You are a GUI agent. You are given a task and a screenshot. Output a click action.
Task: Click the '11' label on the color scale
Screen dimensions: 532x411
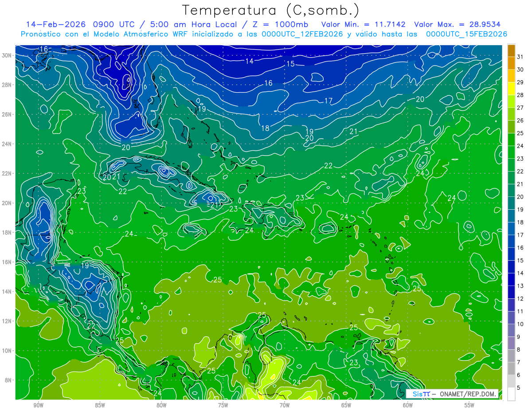pos(520,312)
